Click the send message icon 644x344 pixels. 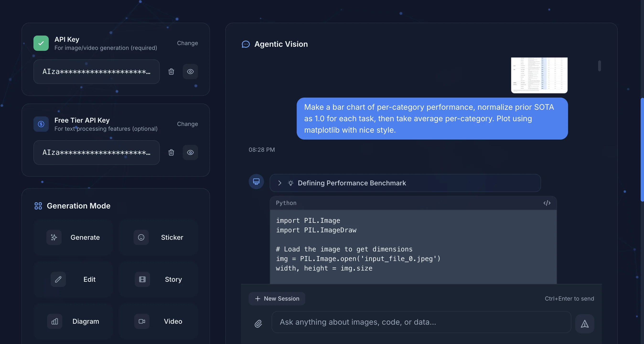point(585,323)
